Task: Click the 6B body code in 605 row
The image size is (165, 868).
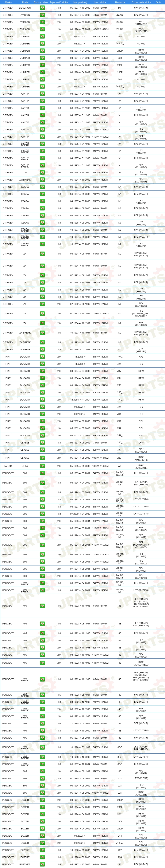Action: coord(120,771)
